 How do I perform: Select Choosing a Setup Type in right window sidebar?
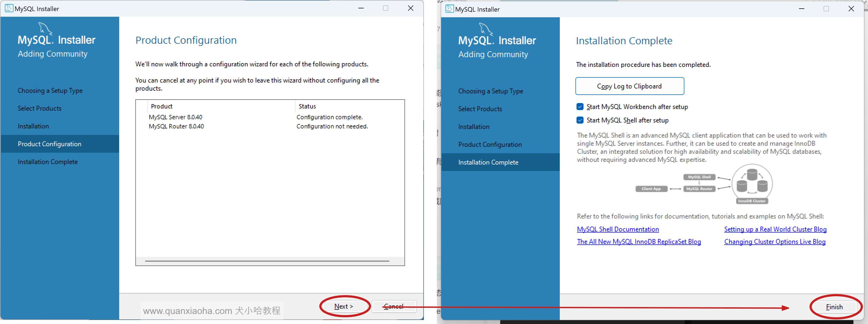pos(490,91)
